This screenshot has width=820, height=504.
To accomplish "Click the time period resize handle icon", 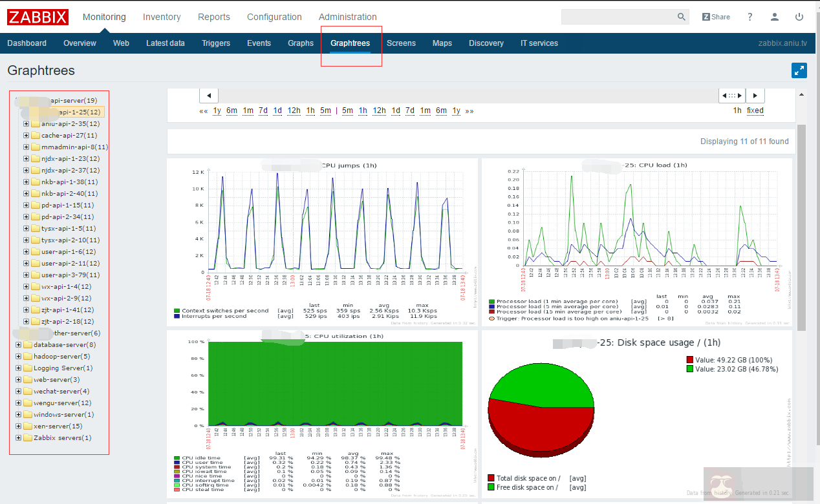I will (731, 95).
